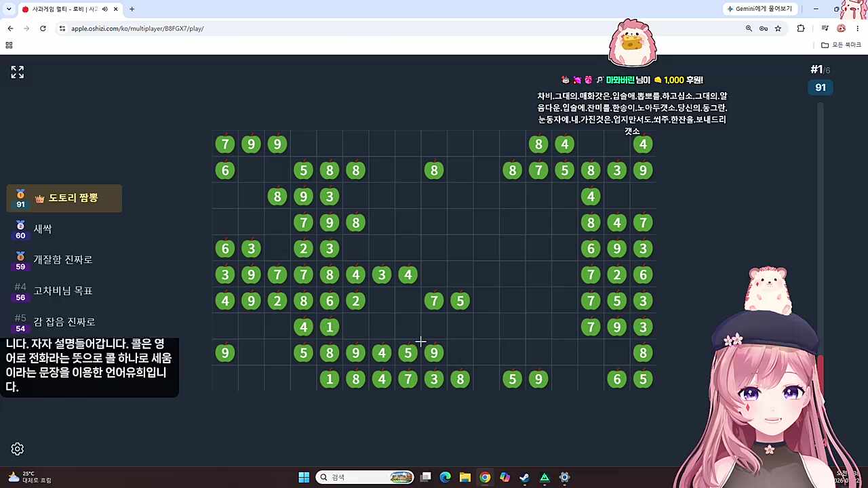Open the Chrome three-dot menu

(x=858, y=28)
